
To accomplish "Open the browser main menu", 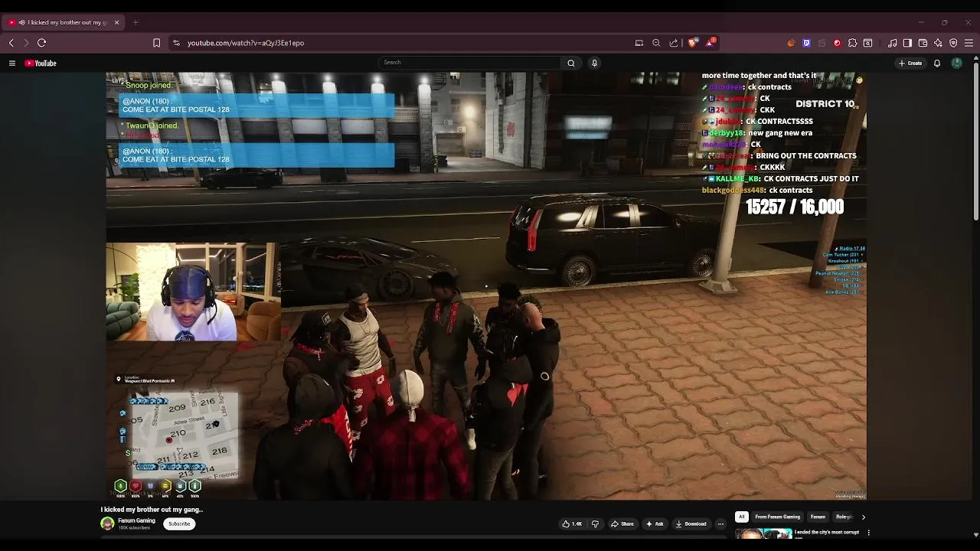I will point(969,43).
